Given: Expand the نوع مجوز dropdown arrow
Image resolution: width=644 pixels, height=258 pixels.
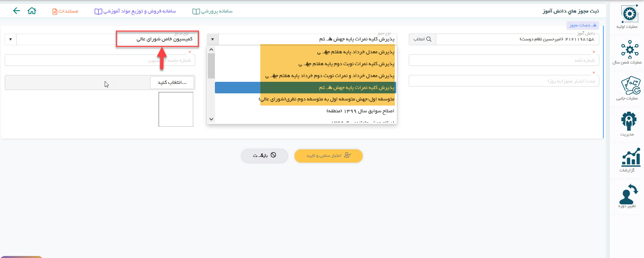Looking at the screenshot, I should [x=213, y=39].
